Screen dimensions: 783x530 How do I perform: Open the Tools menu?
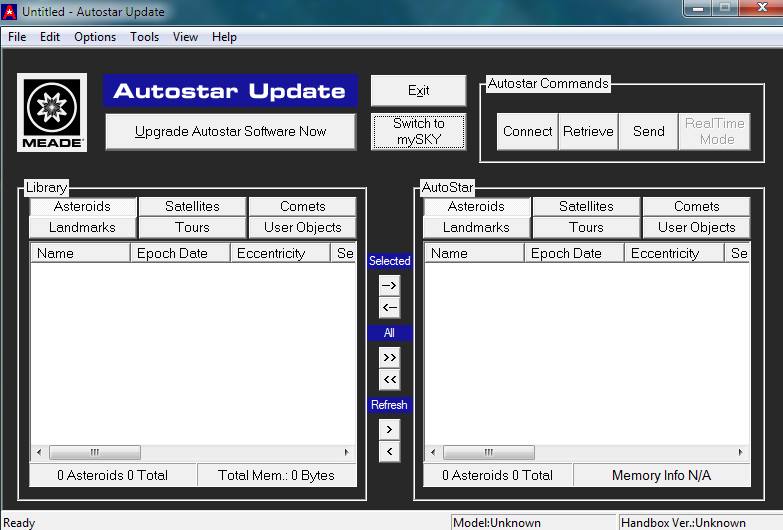click(144, 37)
